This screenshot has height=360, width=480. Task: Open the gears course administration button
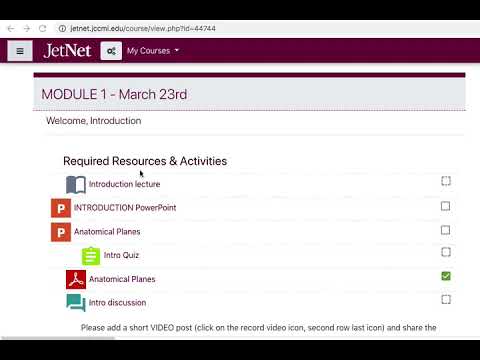tap(111, 51)
